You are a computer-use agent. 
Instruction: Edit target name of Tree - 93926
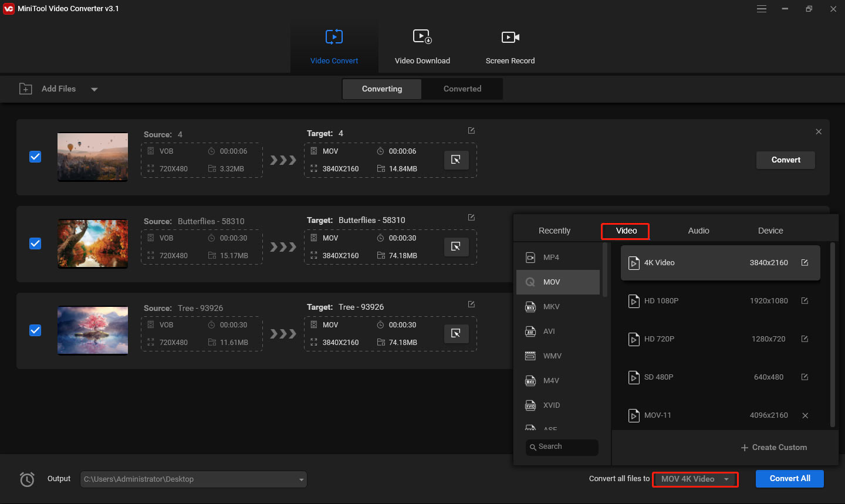point(471,305)
